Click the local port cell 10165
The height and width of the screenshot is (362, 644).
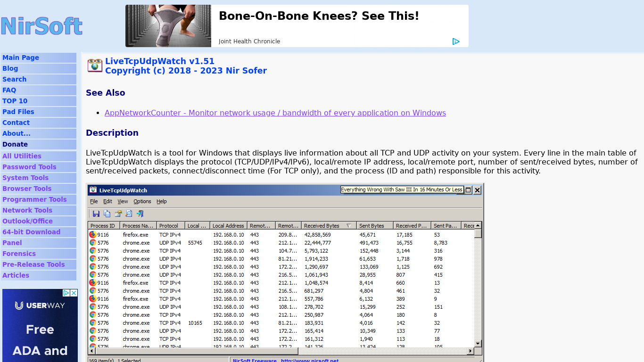click(195, 322)
